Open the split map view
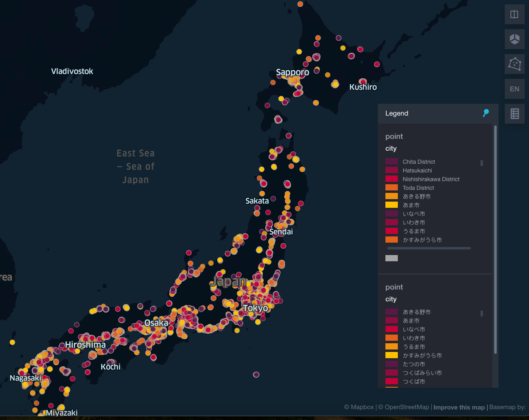 pos(514,14)
